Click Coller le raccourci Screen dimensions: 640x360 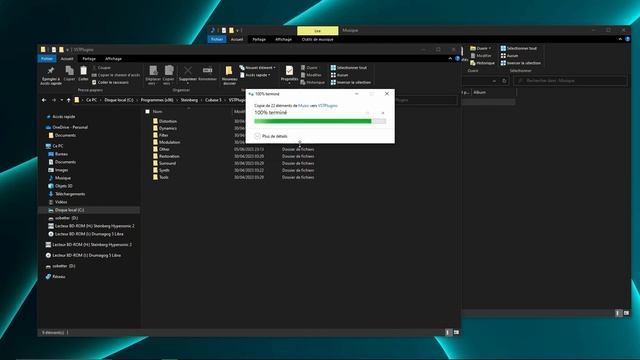(110, 82)
